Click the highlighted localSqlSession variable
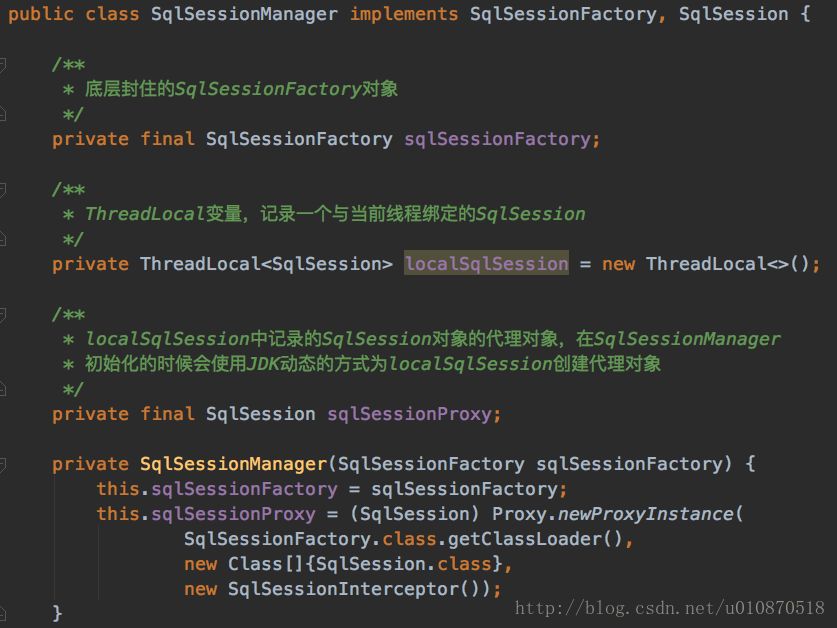 click(x=486, y=263)
